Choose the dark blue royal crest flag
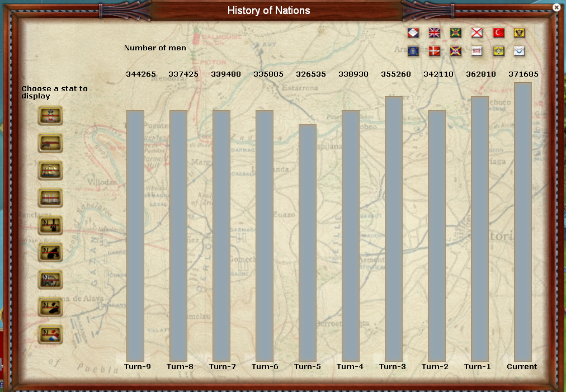The width and height of the screenshot is (566, 392). pyautogui.click(x=413, y=51)
